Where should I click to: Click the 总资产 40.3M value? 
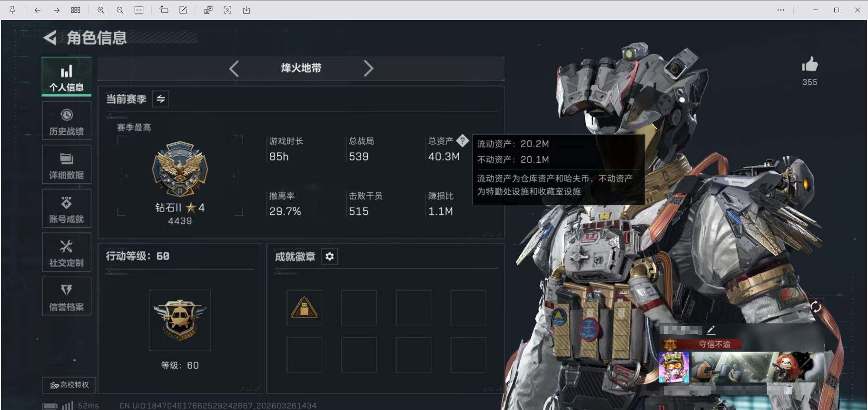click(x=444, y=157)
